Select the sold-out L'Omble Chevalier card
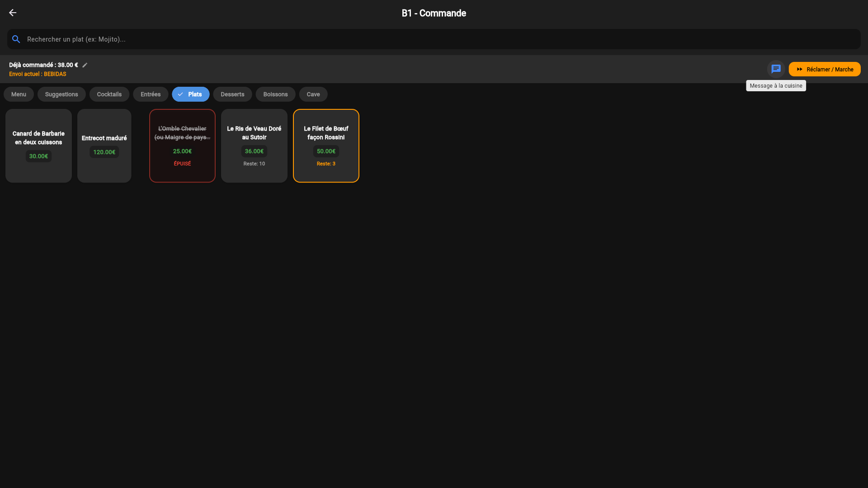Screen dimensions: 868x488 pos(182,145)
